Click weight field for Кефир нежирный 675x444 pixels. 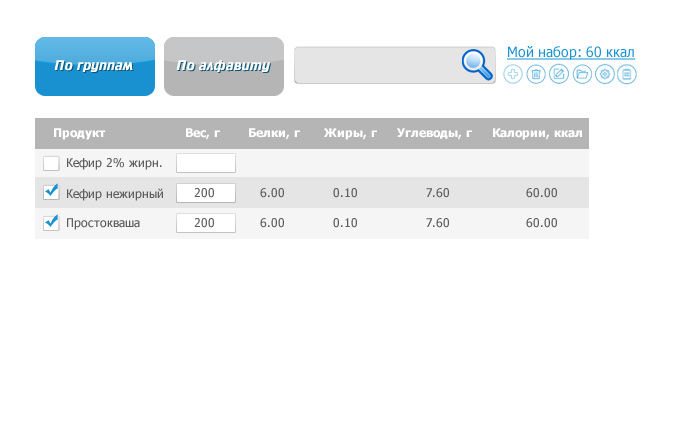click(x=206, y=193)
